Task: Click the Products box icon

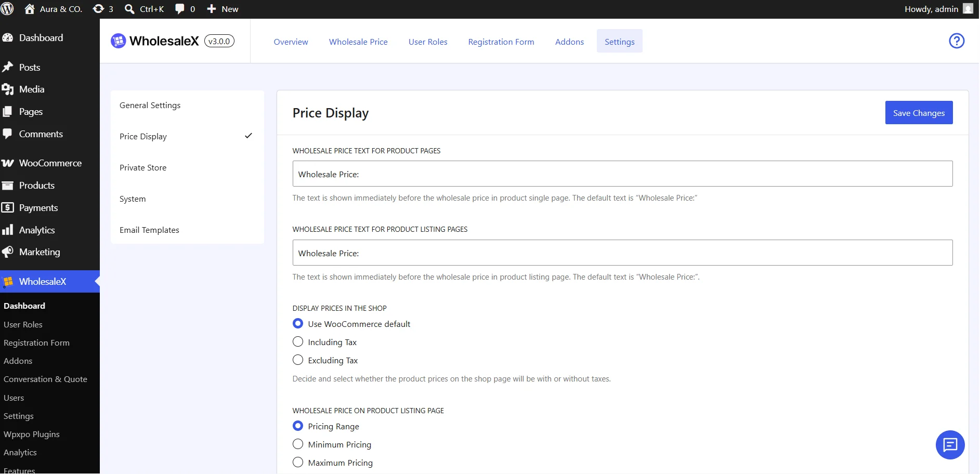Action: 7,186
